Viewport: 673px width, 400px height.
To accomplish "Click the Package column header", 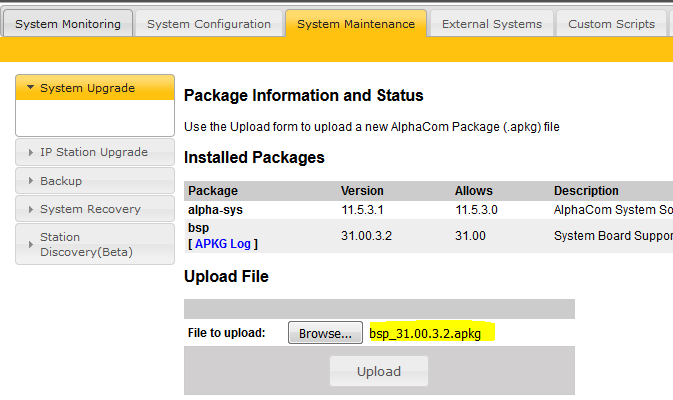I will click(212, 191).
